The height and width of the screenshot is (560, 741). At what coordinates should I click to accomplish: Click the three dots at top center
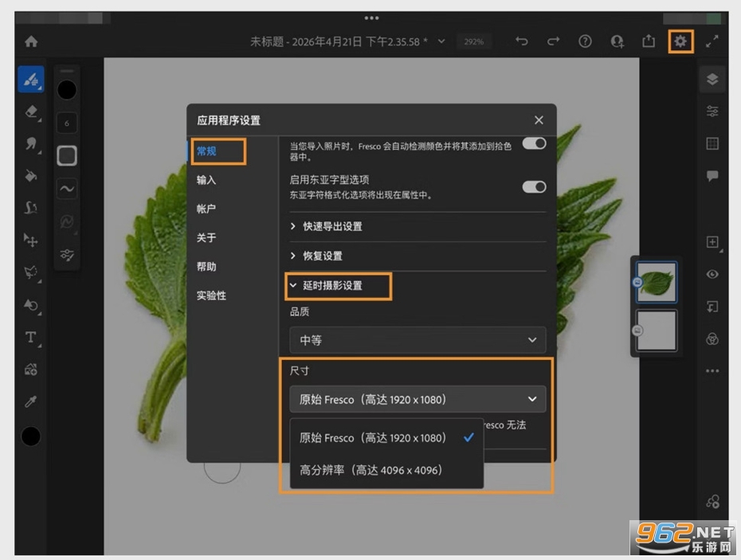pyautogui.click(x=371, y=18)
